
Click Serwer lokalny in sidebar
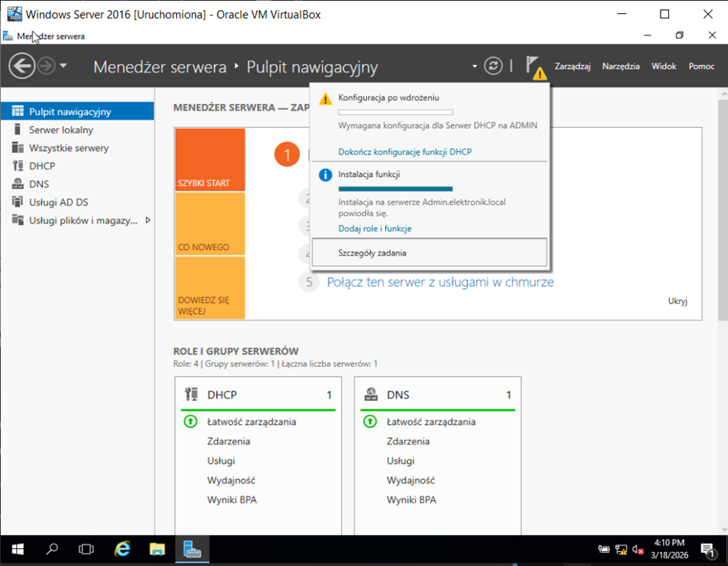click(60, 129)
